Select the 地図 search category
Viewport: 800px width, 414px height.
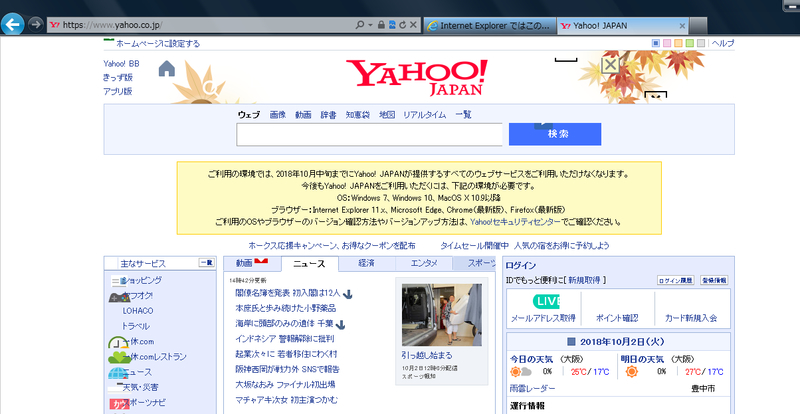point(387,115)
